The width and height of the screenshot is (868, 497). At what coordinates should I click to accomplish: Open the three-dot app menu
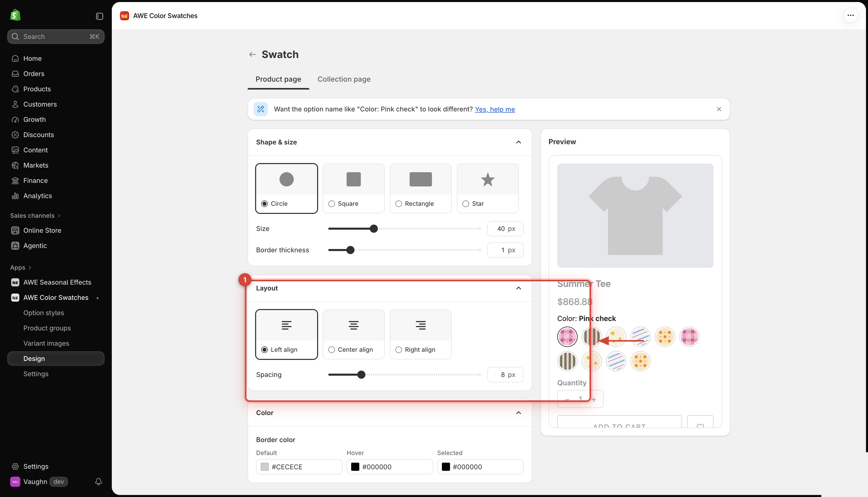pos(850,15)
